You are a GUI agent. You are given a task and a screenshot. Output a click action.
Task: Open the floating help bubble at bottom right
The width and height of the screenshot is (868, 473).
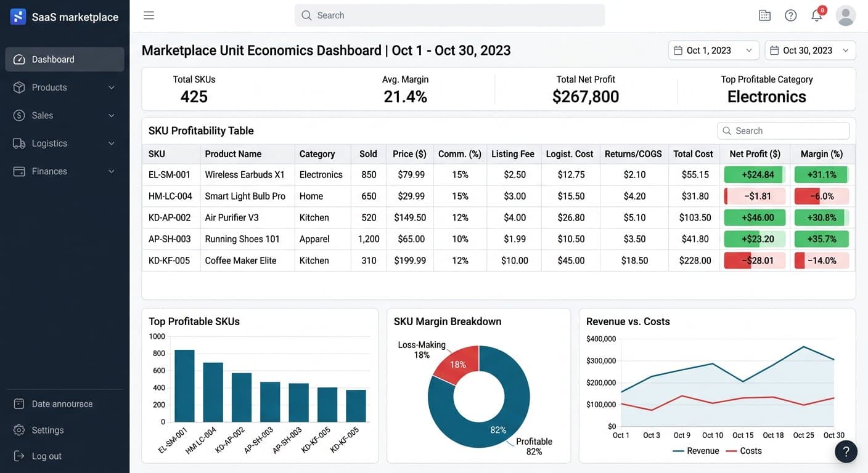click(x=846, y=451)
